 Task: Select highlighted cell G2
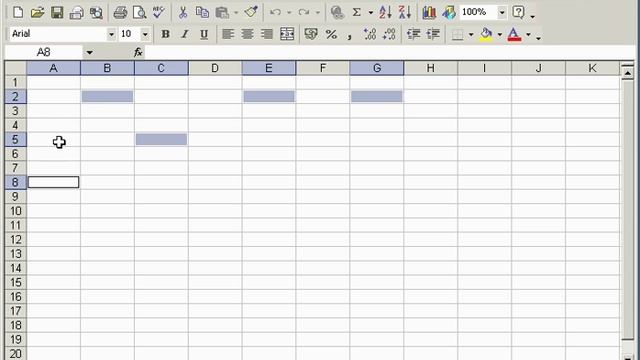coord(377,96)
